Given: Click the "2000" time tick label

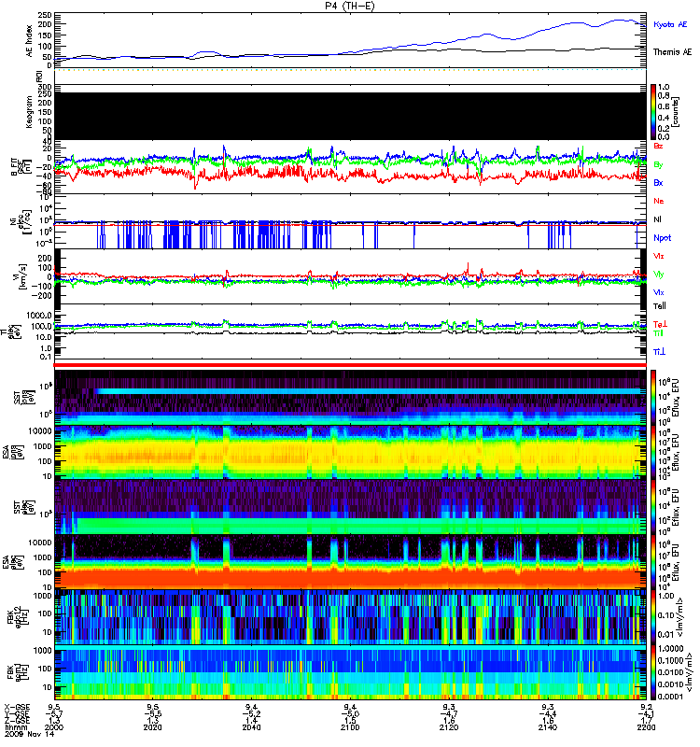Looking at the screenshot, I should [54, 727].
